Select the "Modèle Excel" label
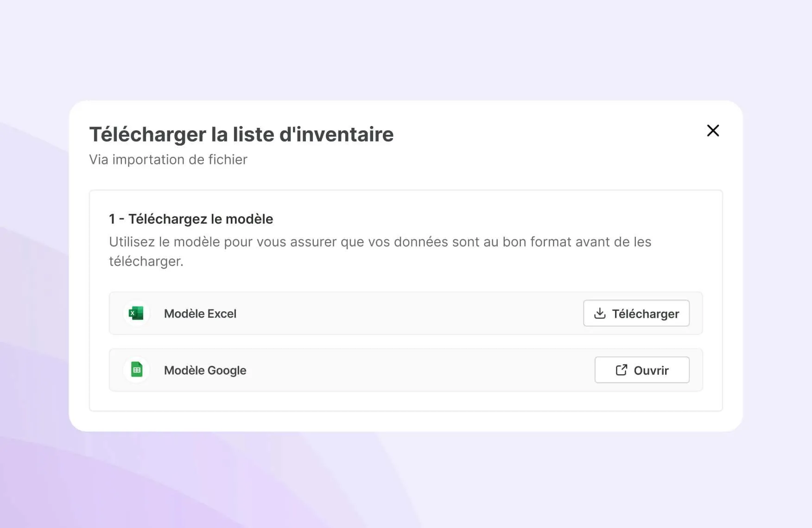 click(x=200, y=314)
